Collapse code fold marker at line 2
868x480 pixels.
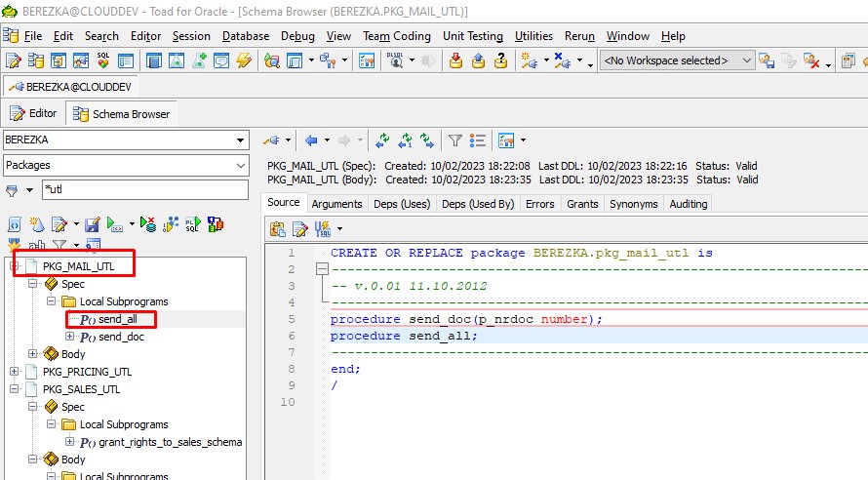coord(322,269)
